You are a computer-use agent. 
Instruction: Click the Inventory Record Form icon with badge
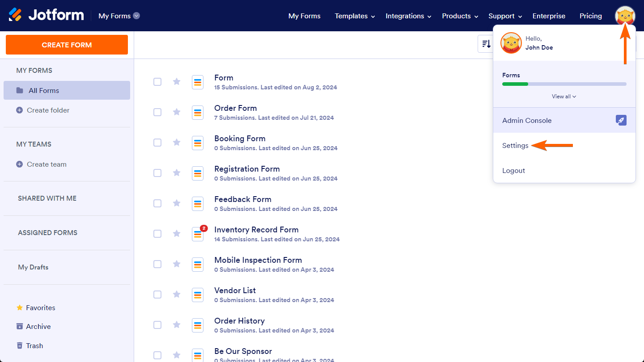tap(199, 233)
